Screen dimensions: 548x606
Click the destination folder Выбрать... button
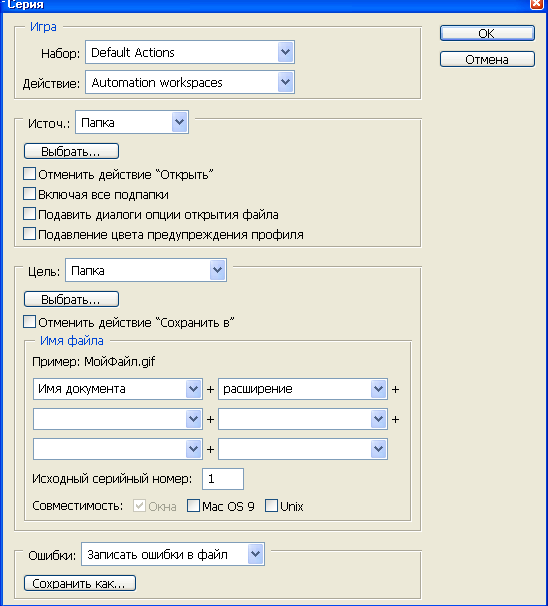[x=71, y=299]
